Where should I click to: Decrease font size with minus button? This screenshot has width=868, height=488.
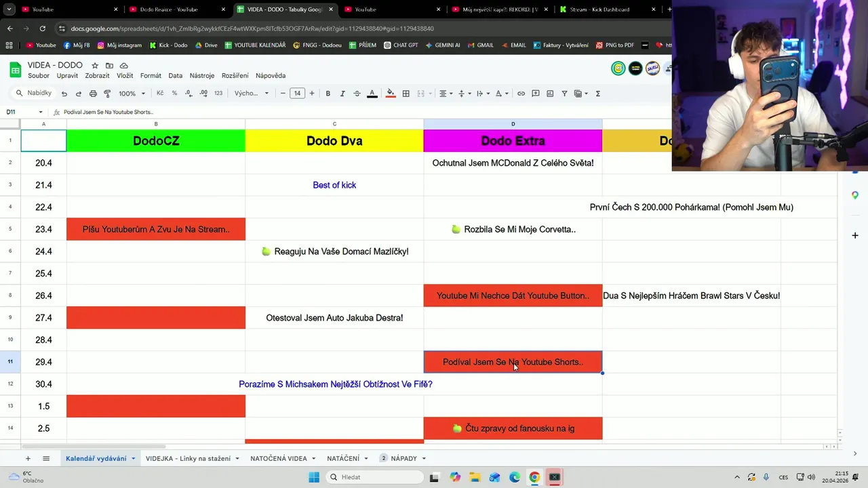[x=283, y=94]
